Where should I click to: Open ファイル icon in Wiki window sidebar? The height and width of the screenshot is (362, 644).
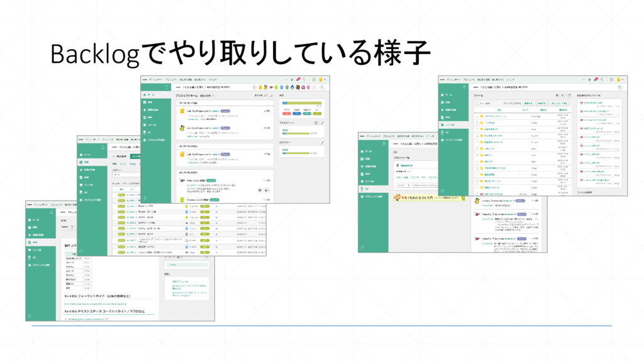tap(29, 250)
